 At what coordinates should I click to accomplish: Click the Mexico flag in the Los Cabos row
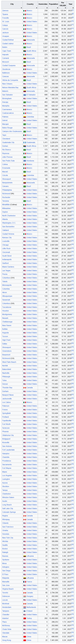(x=25, y=402)
